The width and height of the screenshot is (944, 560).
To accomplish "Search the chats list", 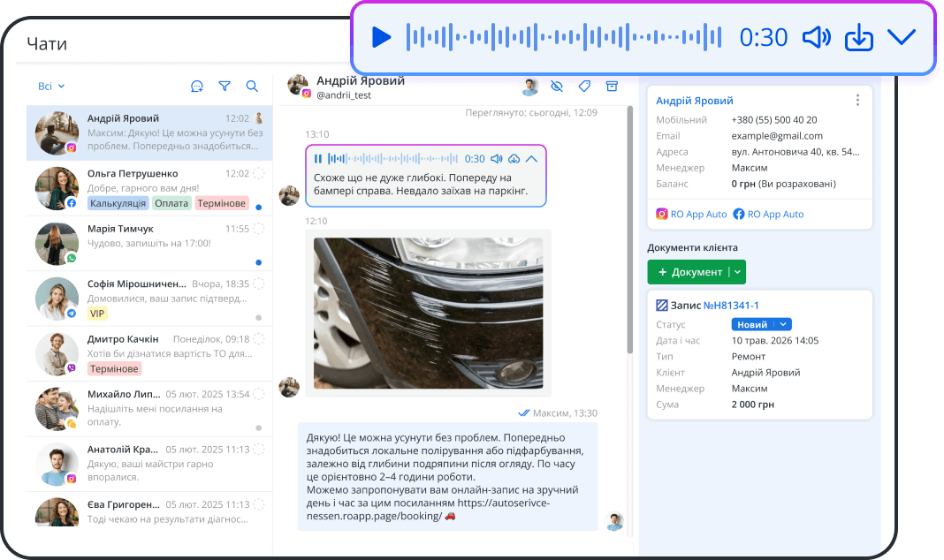I will 252,86.
